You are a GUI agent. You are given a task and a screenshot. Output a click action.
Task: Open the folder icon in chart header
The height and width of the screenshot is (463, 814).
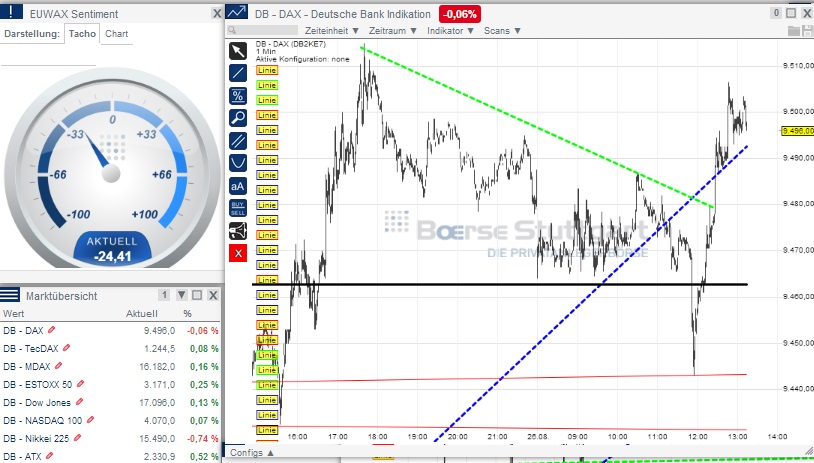click(793, 31)
